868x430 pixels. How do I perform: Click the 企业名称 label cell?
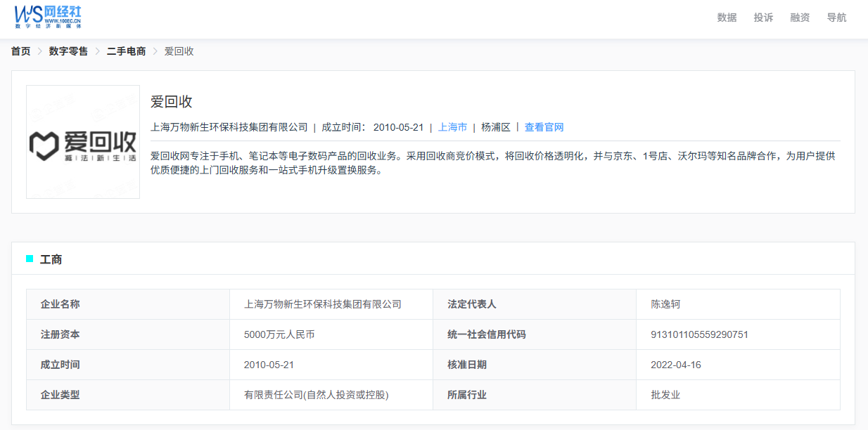tap(128, 304)
